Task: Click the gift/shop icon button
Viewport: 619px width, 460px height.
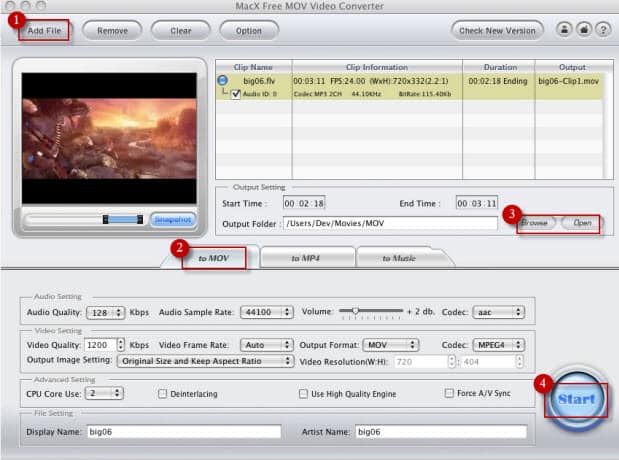Action: (584, 30)
